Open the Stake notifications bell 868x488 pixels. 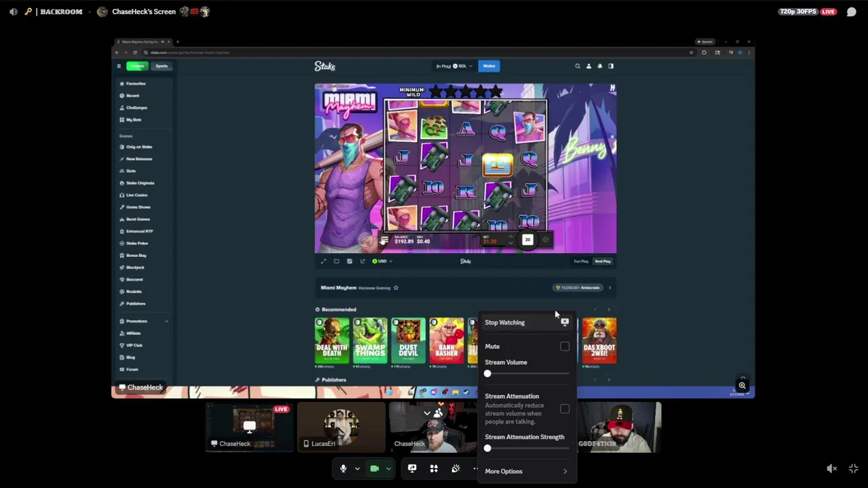point(599,66)
